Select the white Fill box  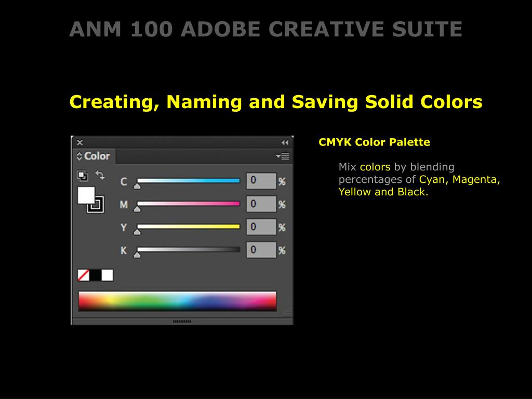coord(86,195)
